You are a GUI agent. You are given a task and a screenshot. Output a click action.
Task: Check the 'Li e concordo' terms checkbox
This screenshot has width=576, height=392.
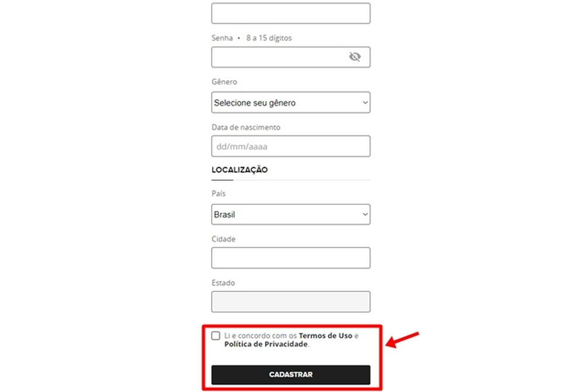(x=216, y=336)
